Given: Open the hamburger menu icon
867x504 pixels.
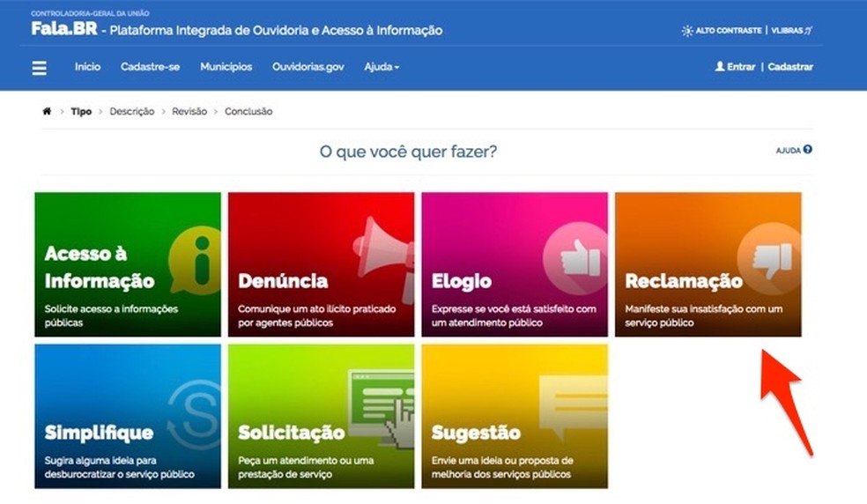Looking at the screenshot, I should pyautogui.click(x=40, y=68).
